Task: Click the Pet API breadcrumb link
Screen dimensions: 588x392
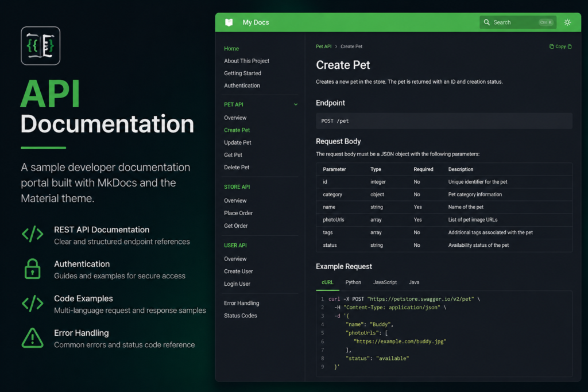Action: point(324,47)
